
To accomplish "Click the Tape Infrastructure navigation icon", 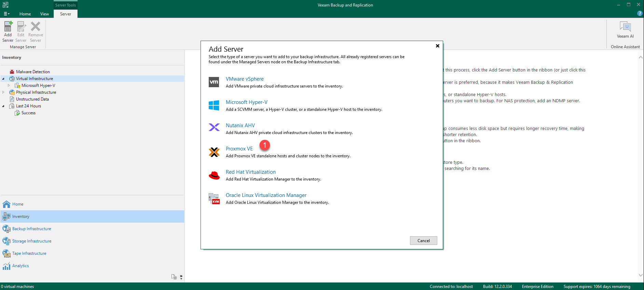I will tap(6, 253).
